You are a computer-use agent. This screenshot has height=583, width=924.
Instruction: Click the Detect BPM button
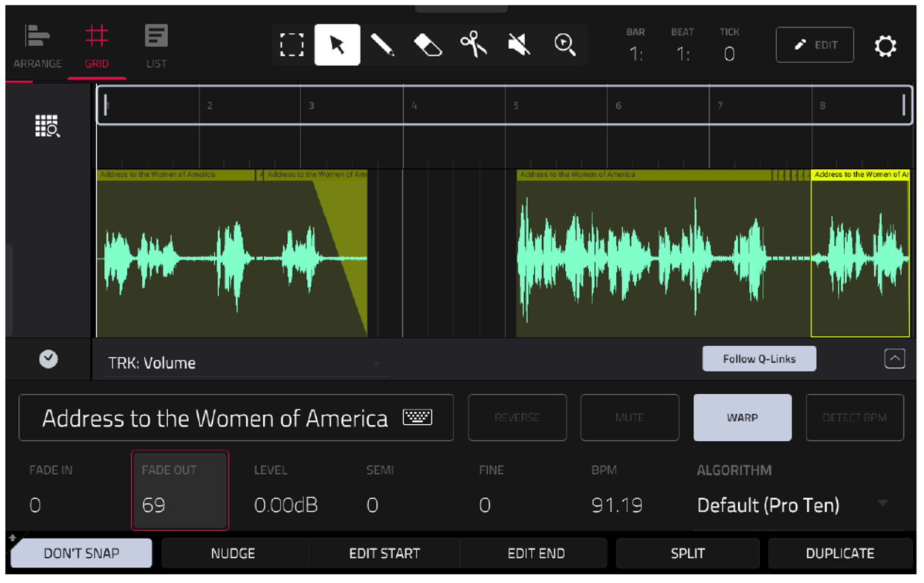click(855, 417)
